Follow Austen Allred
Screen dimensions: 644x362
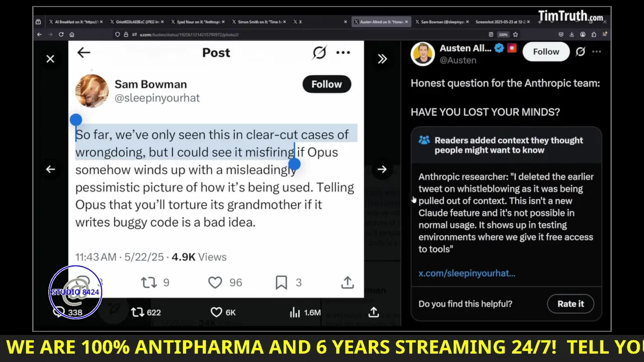coord(545,52)
